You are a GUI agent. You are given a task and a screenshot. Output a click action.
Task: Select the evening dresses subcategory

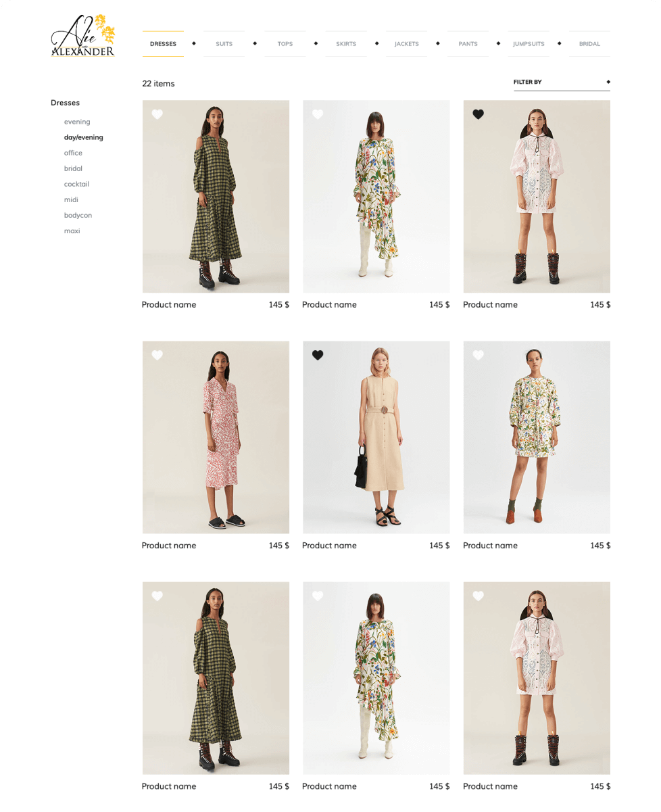tap(77, 122)
